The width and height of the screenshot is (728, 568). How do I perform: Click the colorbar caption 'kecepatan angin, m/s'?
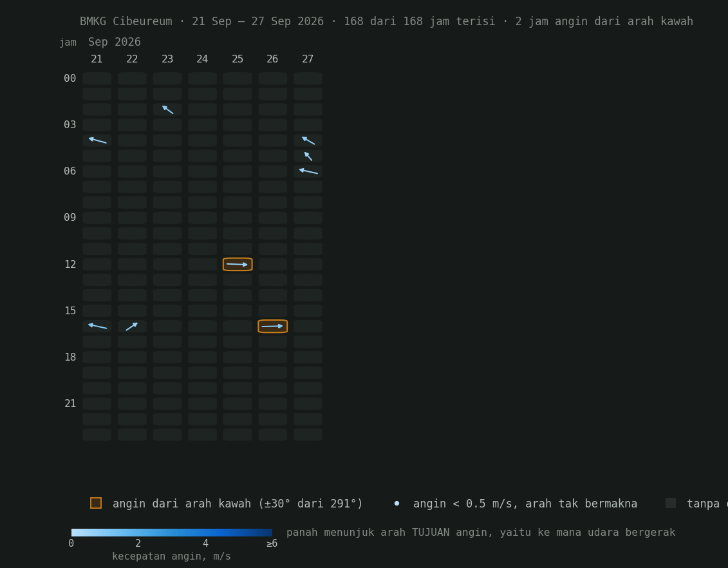(x=171, y=556)
